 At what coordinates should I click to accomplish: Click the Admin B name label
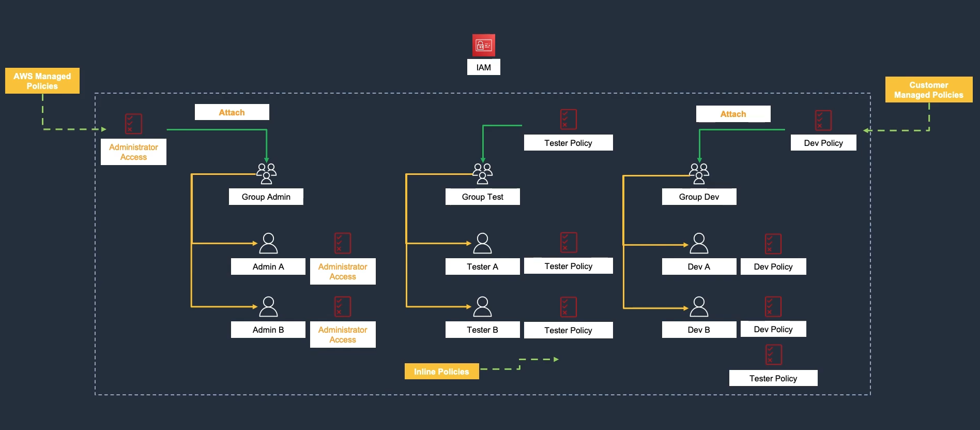coord(268,330)
